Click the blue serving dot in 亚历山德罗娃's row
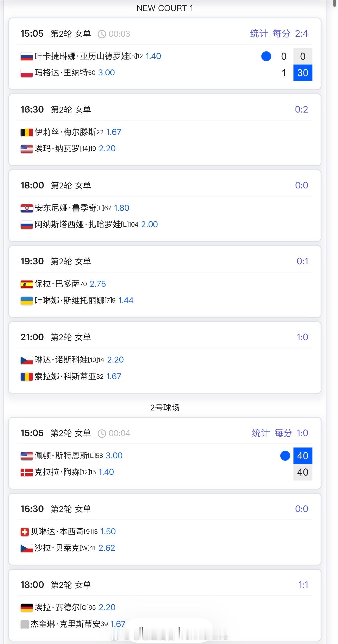Screen dimensions: 338x644 pos(266,56)
